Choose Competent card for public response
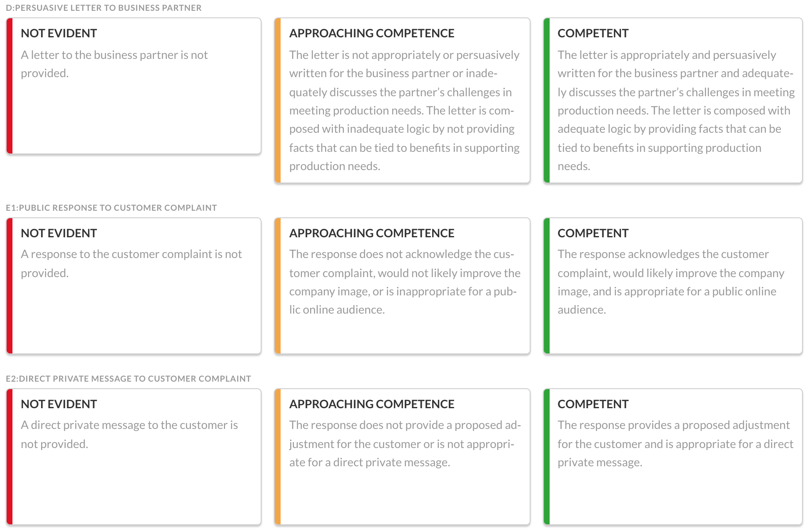Screen dimensions: 812x531 click(673, 286)
